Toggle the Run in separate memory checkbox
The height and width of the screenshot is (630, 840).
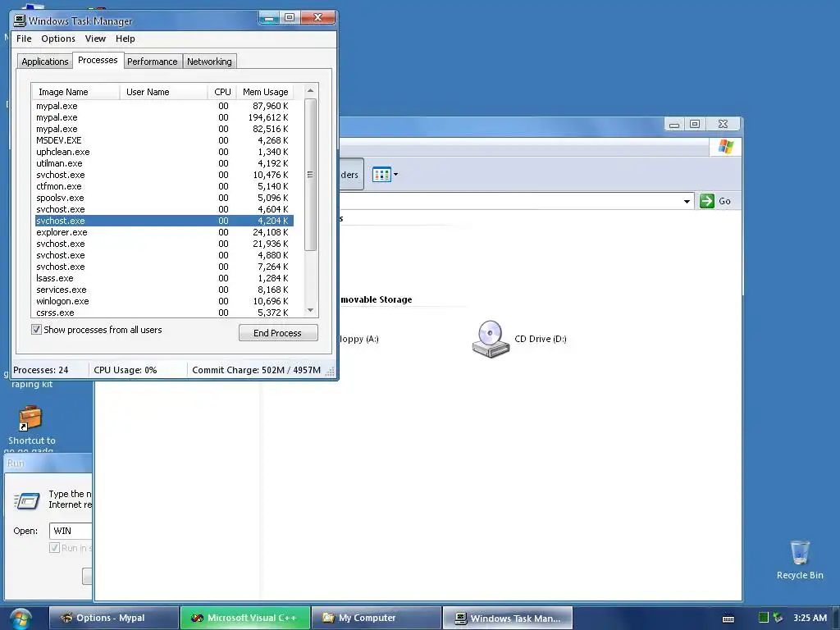tap(54, 547)
